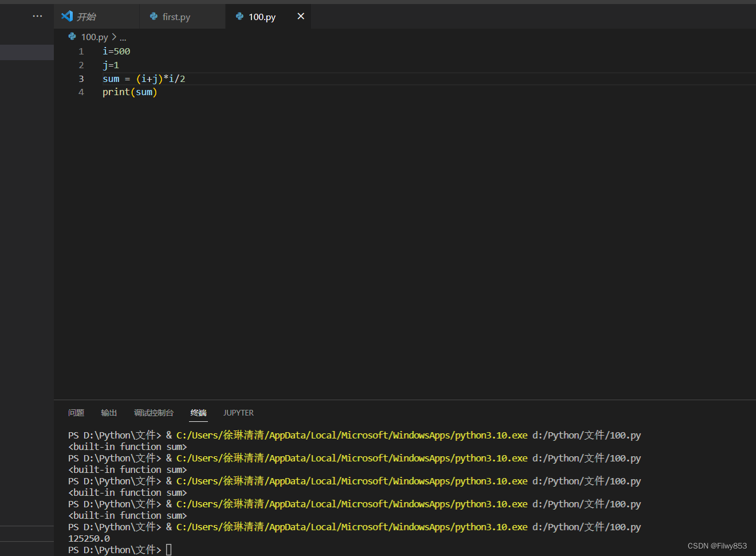Open the 调试控制台 panel
The image size is (756, 556).
[x=153, y=413]
